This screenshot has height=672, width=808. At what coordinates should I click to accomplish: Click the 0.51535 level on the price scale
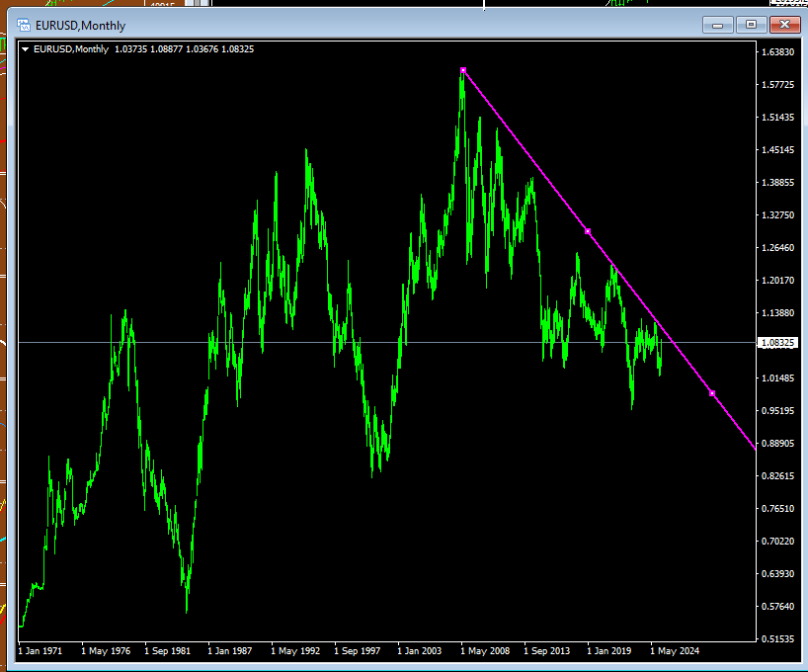777,639
